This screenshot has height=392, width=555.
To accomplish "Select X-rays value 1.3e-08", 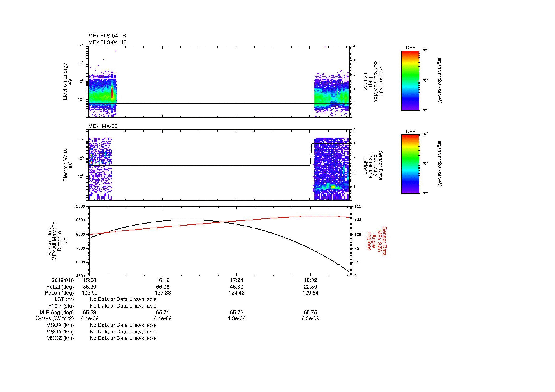I will [x=237, y=318].
